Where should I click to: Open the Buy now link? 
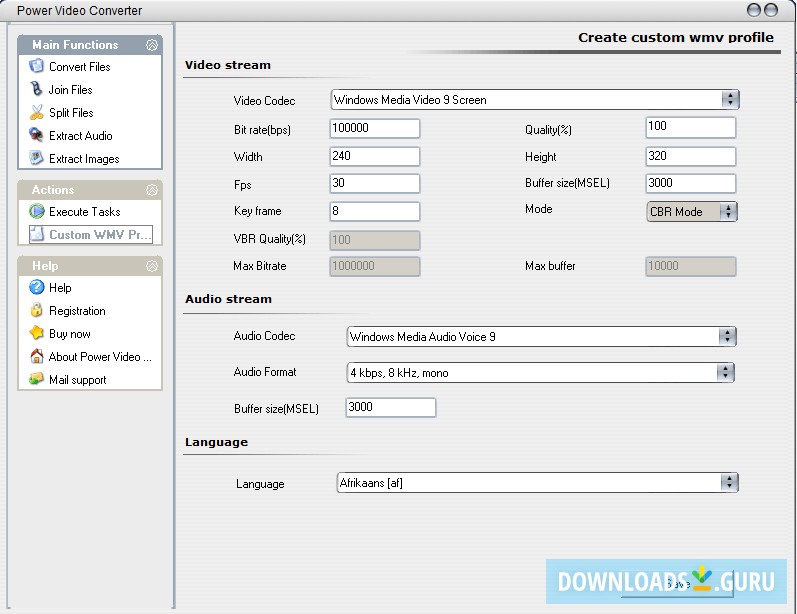[70, 334]
